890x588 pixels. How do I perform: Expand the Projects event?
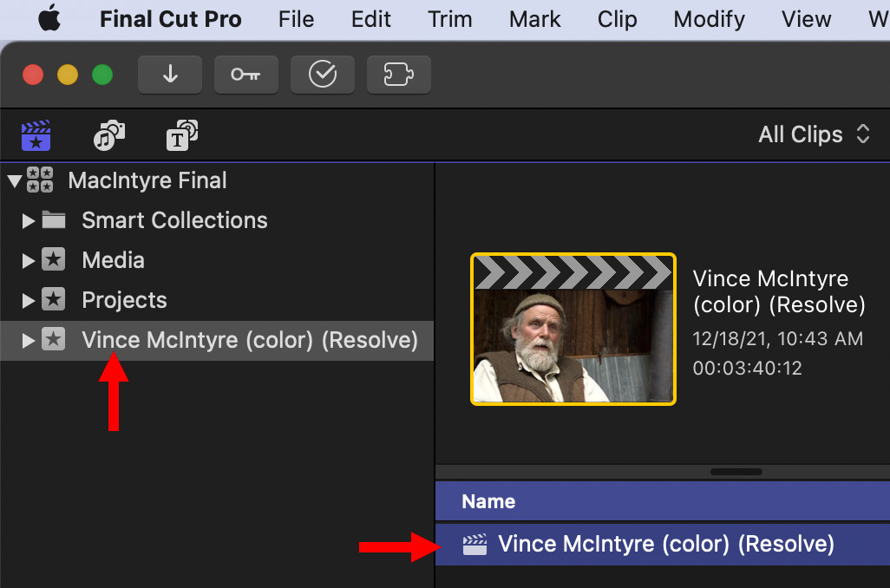point(29,301)
